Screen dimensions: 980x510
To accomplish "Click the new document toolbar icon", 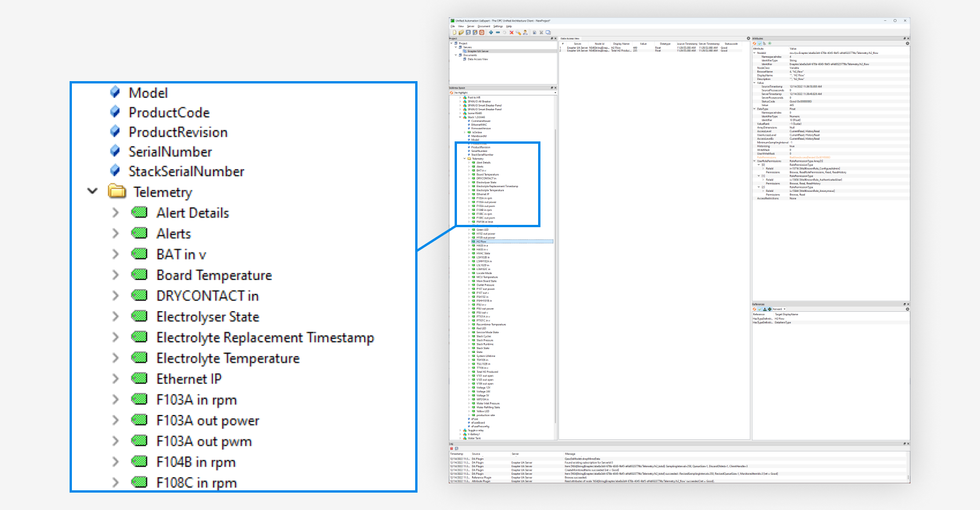I will (454, 32).
